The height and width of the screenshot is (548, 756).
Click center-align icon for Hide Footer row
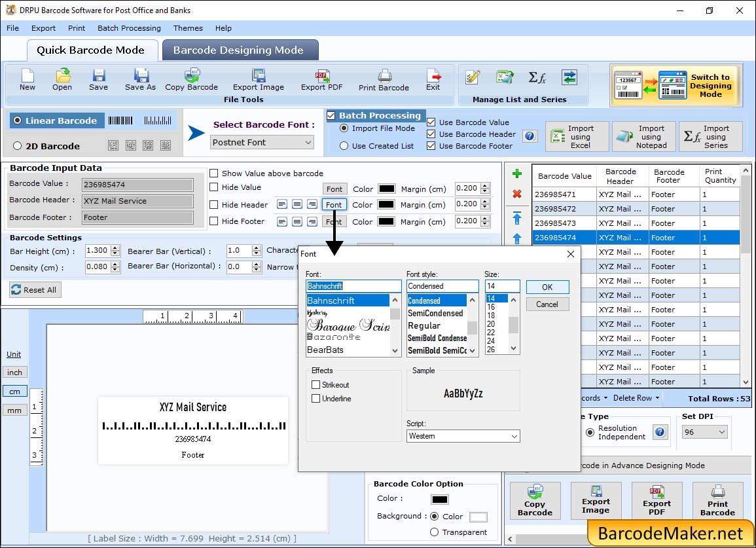[297, 221]
